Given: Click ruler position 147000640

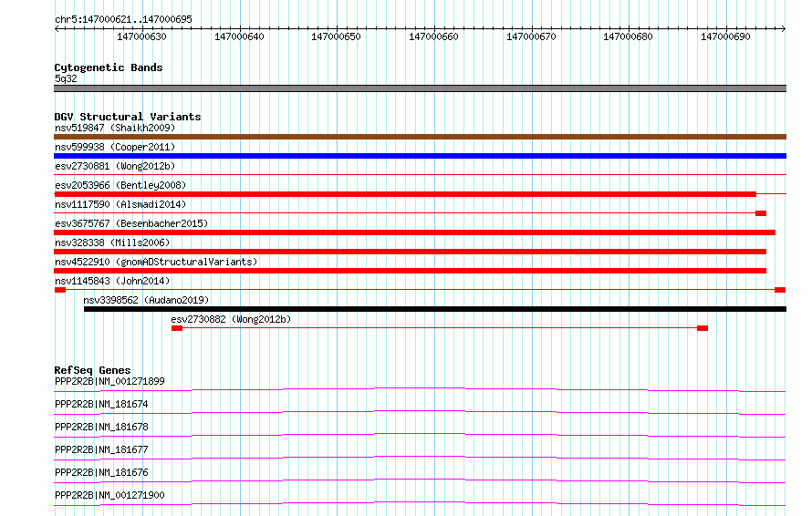Looking at the screenshot, I should (x=239, y=36).
